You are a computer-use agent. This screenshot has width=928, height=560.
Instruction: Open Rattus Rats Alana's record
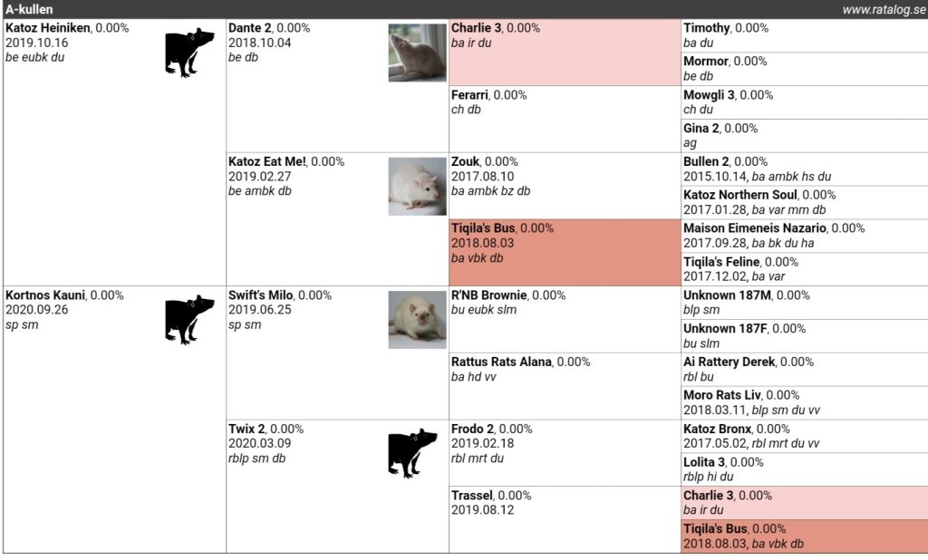point(501,362)
